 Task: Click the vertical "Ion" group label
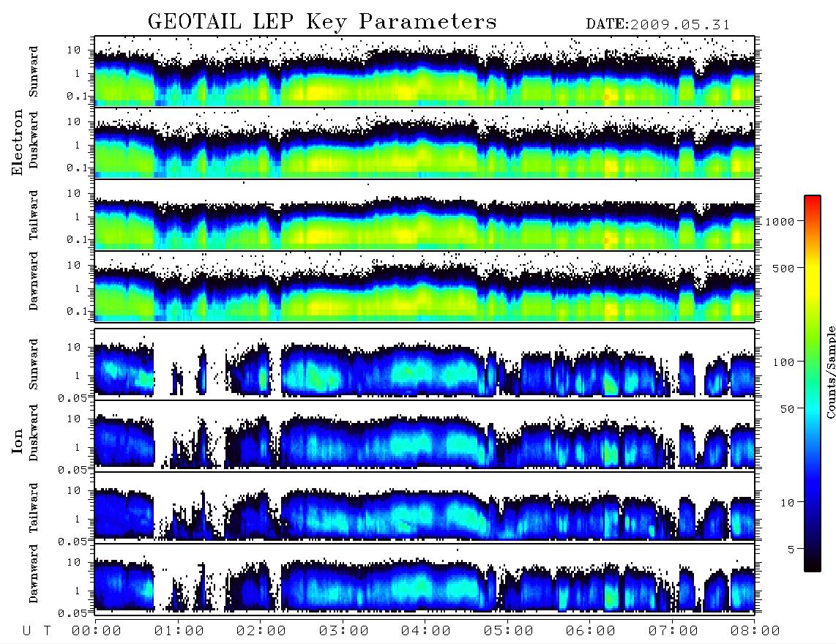18,441
